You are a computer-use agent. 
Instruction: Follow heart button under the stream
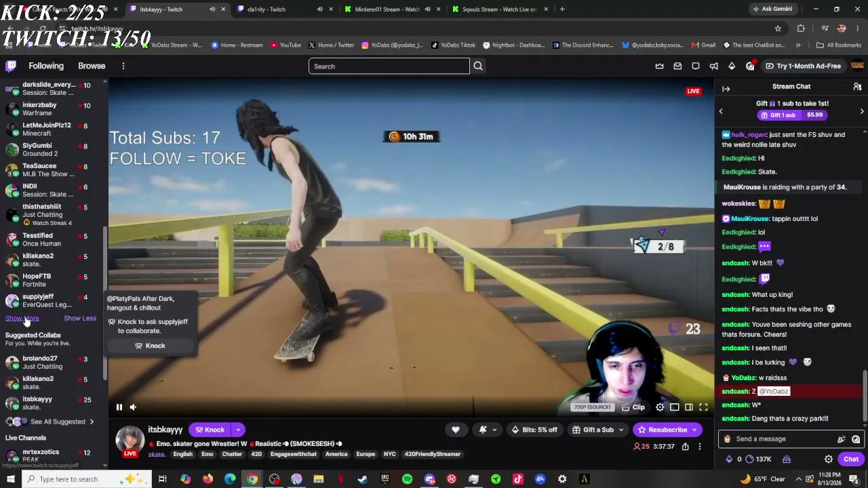click(x=456, y=430)
